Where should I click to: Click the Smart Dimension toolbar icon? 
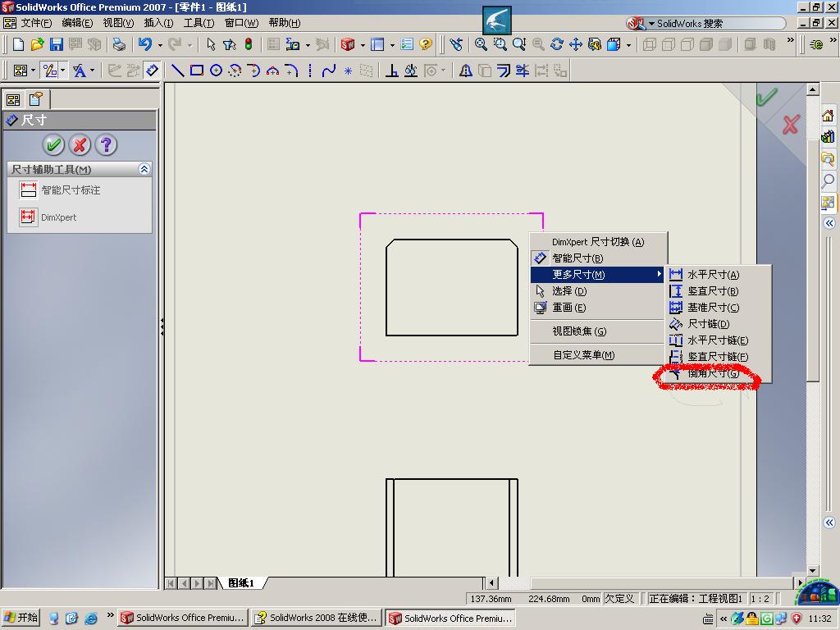coord(152,71)
